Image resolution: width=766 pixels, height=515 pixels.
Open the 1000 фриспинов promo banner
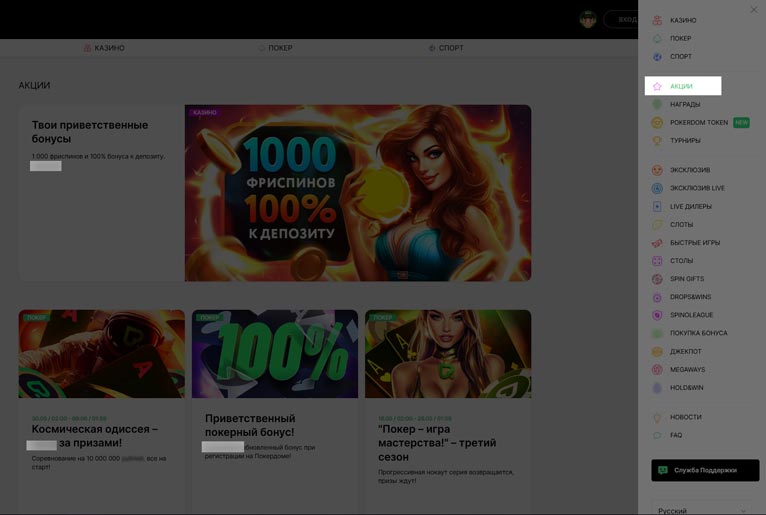click(x=357, y=193)
